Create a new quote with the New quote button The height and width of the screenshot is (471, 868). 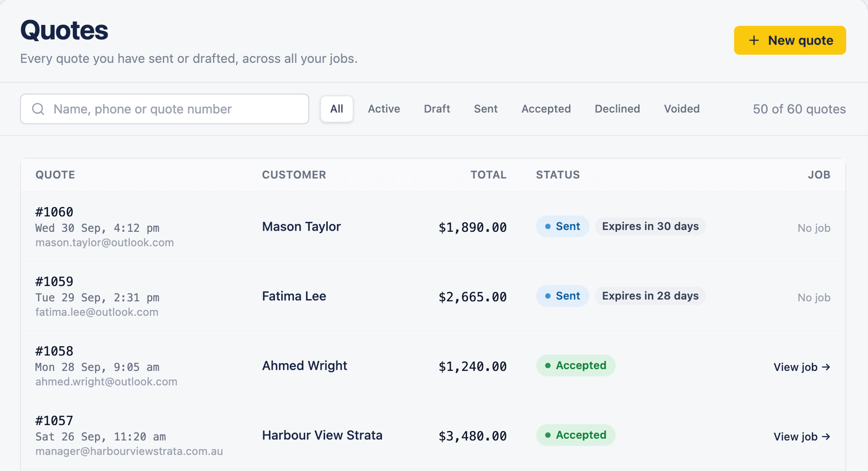(x=790, y=41)
